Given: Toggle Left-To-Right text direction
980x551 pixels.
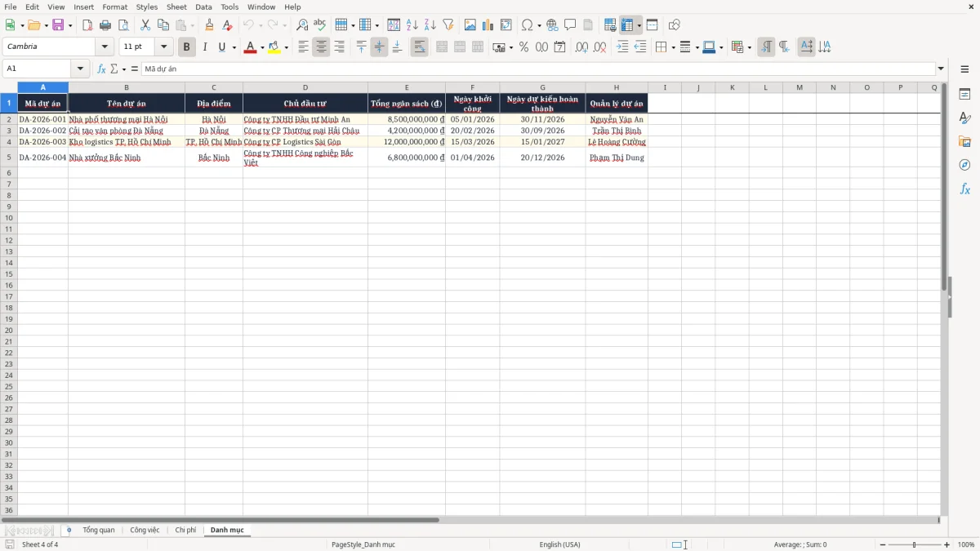Looking at the screenshot, I should [766, 47].
